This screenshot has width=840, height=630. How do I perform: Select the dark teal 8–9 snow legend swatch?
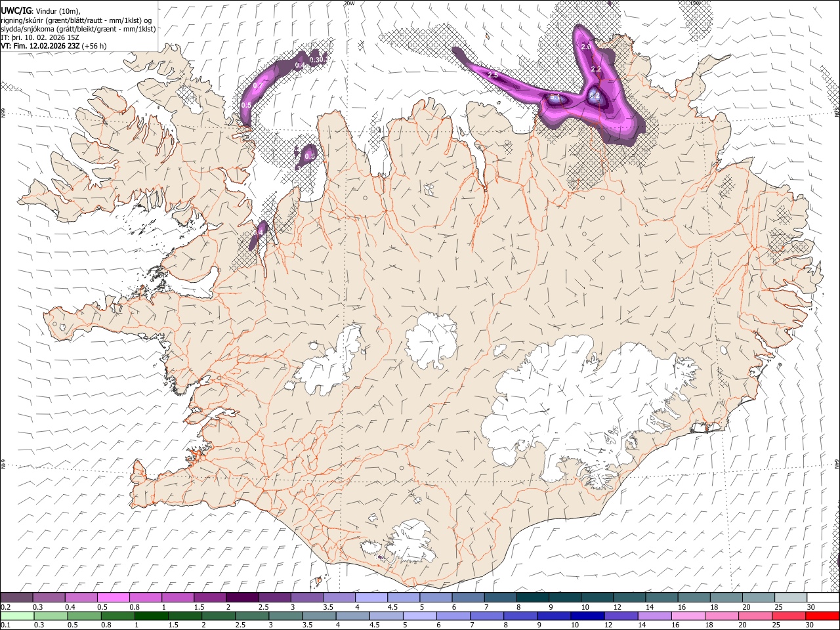[x=533, y=597]
